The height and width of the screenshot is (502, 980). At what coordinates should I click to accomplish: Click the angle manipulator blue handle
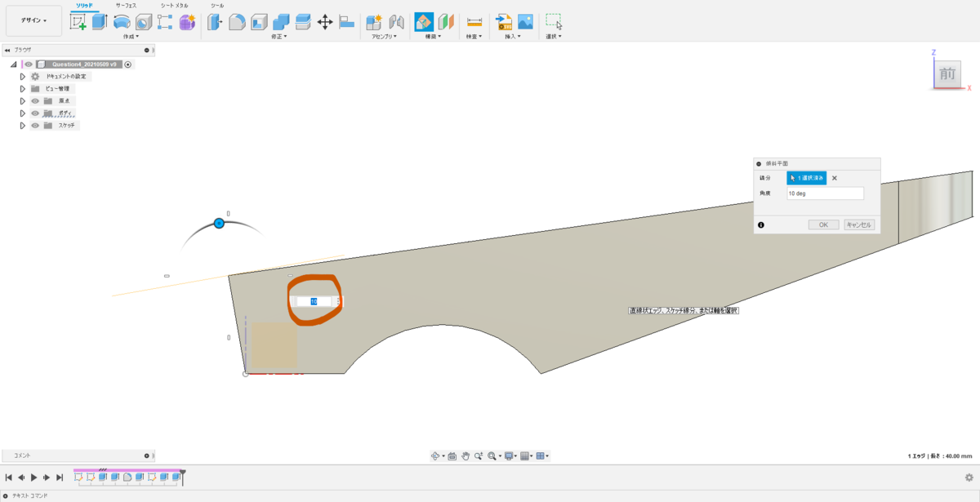pyautogui.click(x=219, y=223)
